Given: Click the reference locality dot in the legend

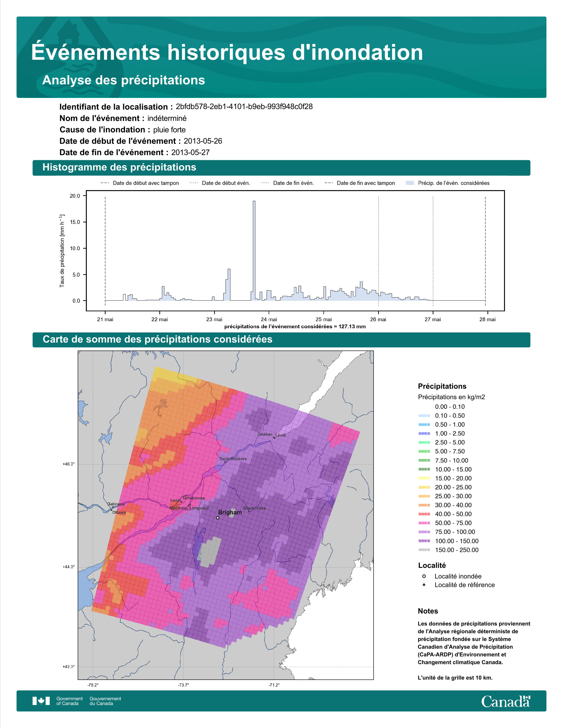Looking at the screenshot, I should click(424, 585).
